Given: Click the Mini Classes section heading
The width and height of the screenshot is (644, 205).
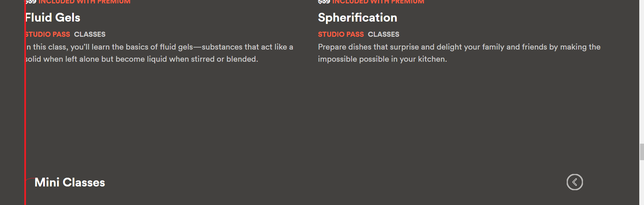Looking at the screenshot, I should tap(70, 182).
